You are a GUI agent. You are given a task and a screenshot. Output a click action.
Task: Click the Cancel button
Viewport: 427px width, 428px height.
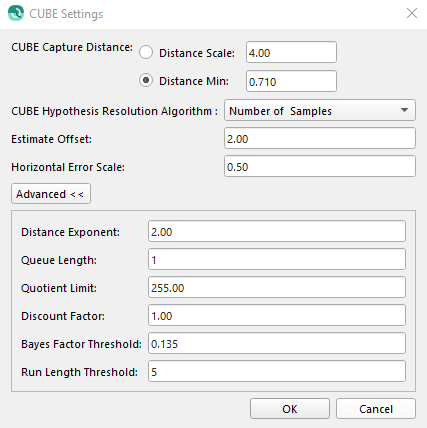pyautogui.click(x=376, y=409)
